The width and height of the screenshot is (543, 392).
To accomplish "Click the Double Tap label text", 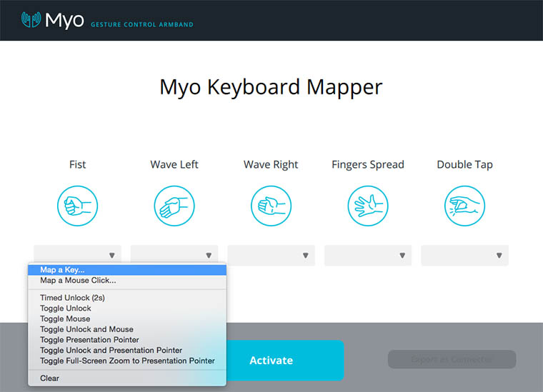I will click(x=464, y=165).
